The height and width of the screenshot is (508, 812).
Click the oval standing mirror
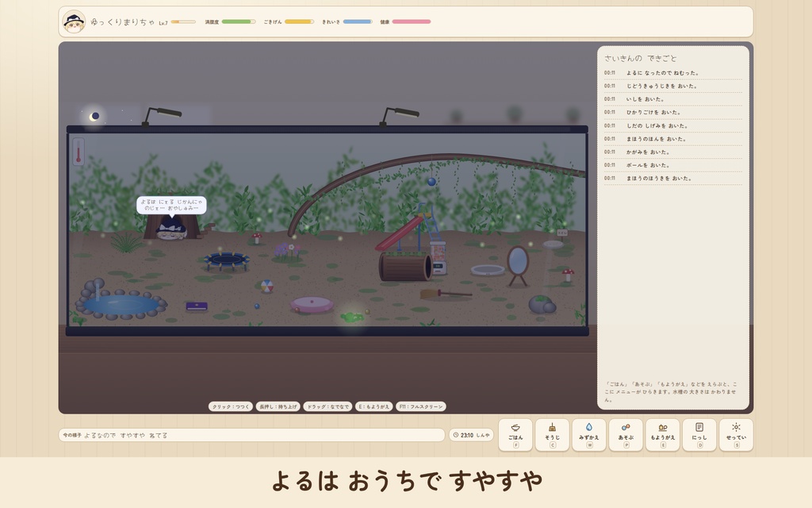click(x=517, y=265)
